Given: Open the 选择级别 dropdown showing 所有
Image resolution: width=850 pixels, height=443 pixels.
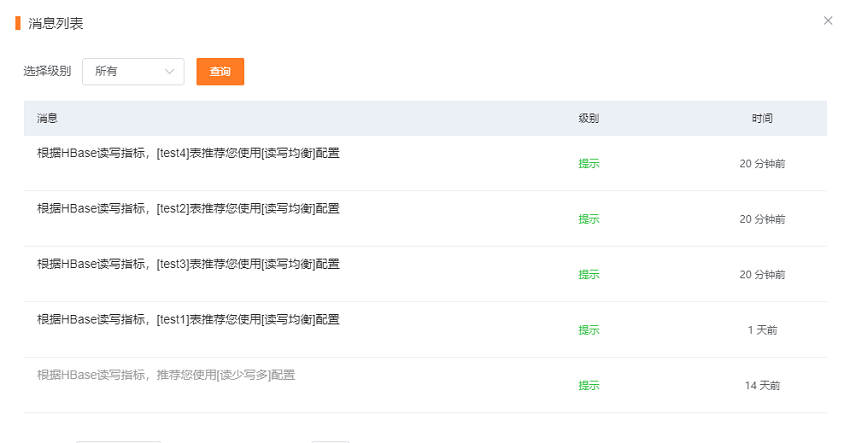Looking at the screenshot, I should pos(132,71).
